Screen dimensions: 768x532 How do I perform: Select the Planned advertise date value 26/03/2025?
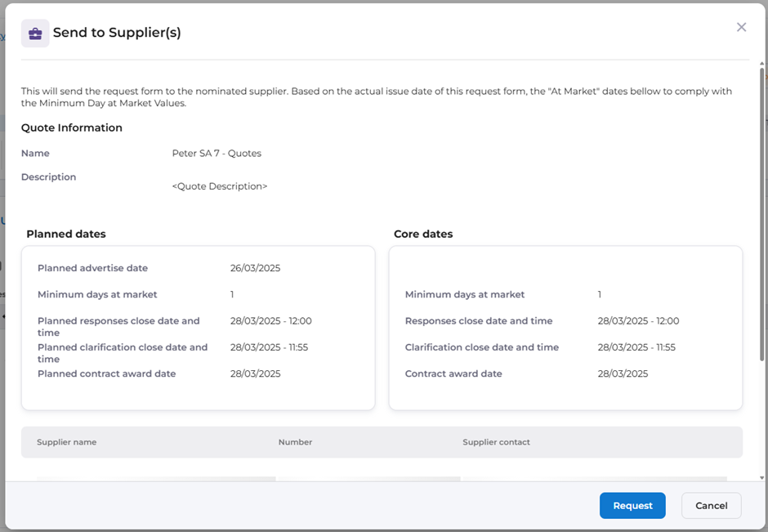[255, 268]
